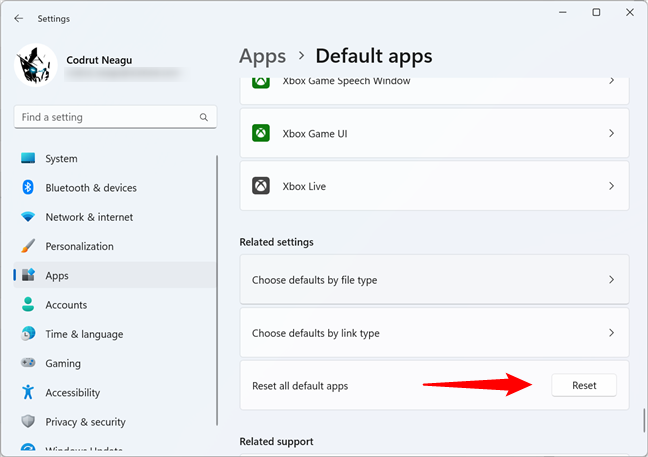Click the Privacy & security shield icon
Screen dimensions: 648x457
click(28, 422)
